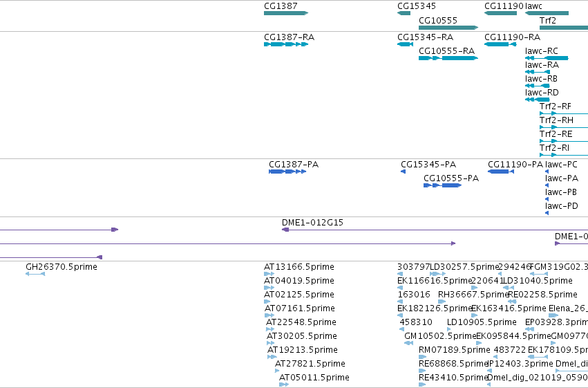The width and height of the screenshot is (588, 388).
Task: Select transcript CG15345-RA
Action: coord(405,44)
